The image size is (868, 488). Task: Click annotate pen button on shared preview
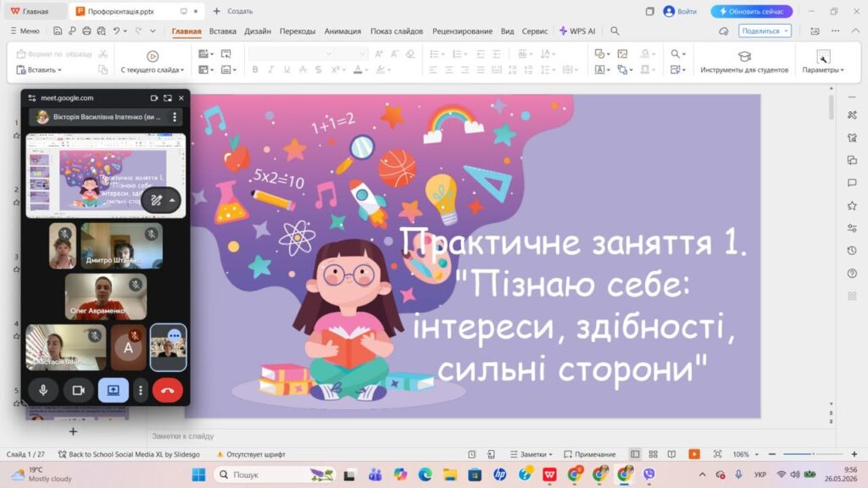(x=156, y=200)
